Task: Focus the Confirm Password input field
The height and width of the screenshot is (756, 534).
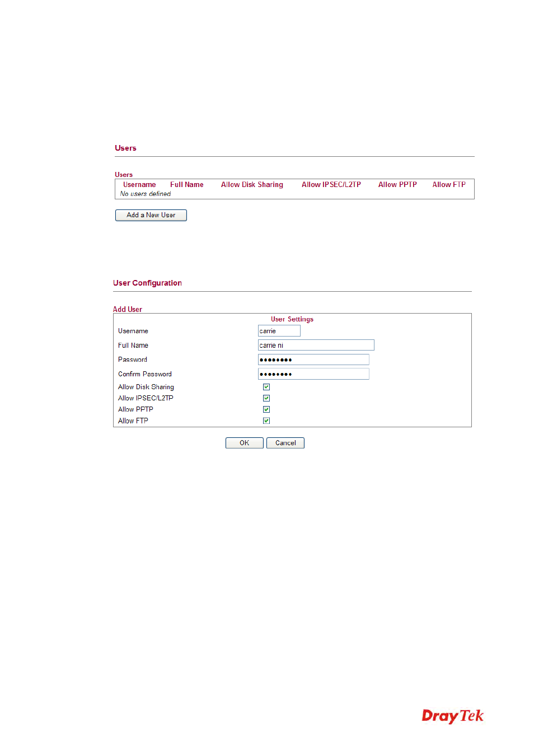Action: coord(313,374)
